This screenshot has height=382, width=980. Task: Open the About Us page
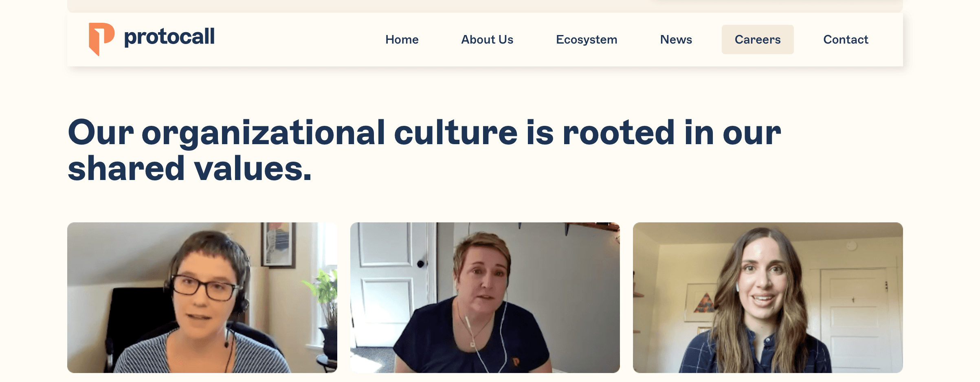pyautogui.click(x=487, y=40)
